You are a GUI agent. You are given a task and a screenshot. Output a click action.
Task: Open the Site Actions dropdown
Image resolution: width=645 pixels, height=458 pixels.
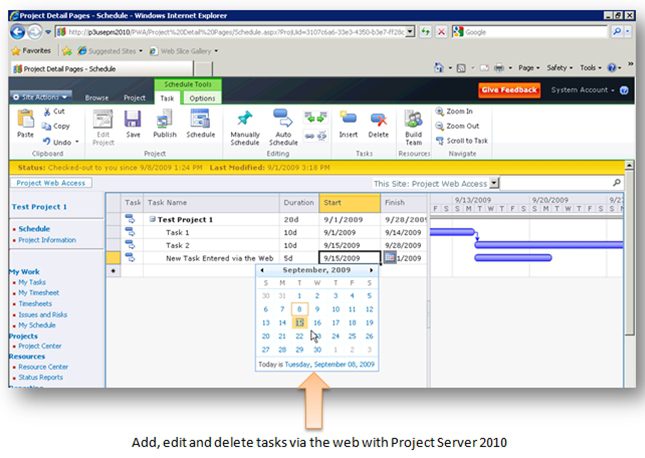pyautogui.click(x=40, y=97)
